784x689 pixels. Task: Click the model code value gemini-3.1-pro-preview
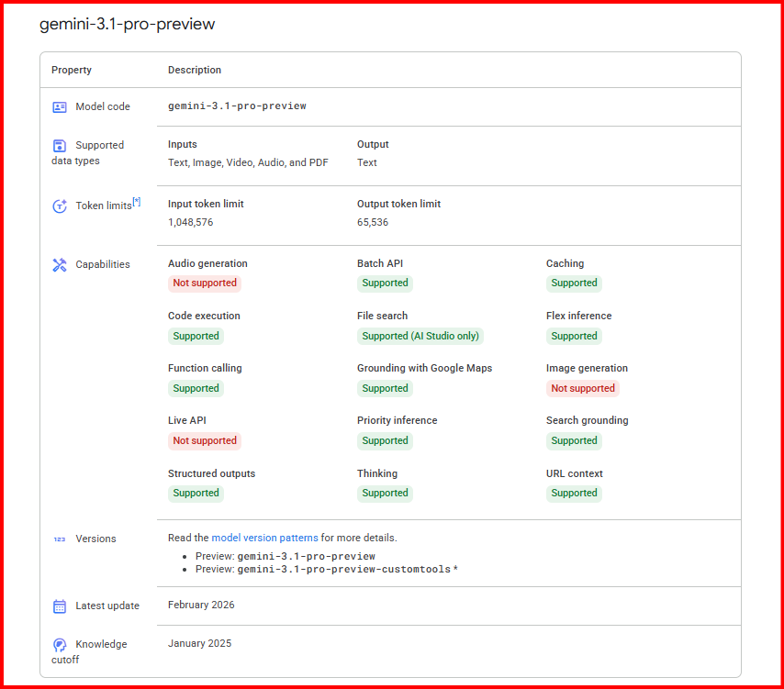tap(237, 106)
